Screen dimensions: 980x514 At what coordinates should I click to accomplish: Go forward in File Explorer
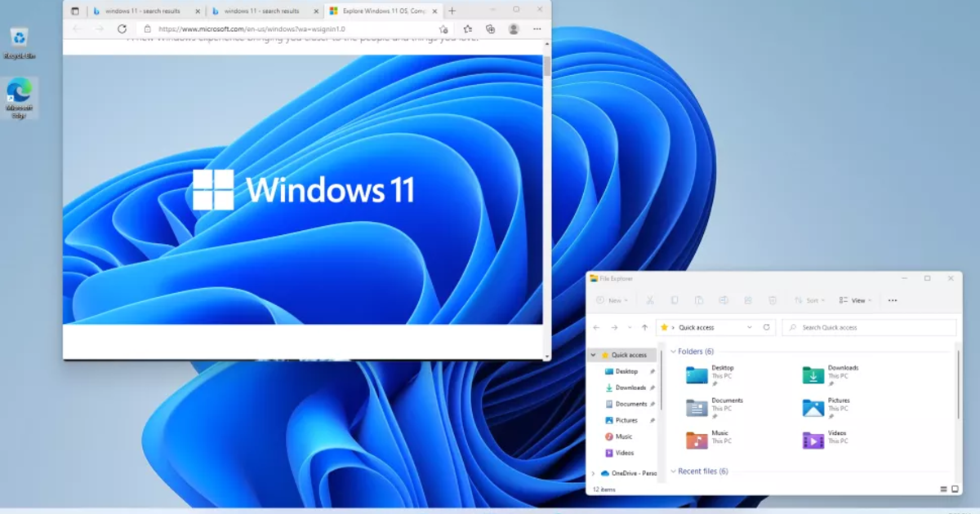[614, 327]
